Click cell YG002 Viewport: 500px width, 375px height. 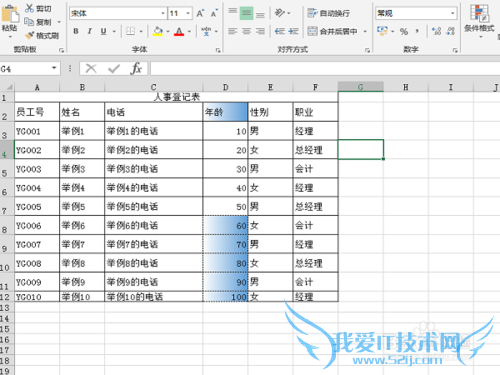point(37,150)
